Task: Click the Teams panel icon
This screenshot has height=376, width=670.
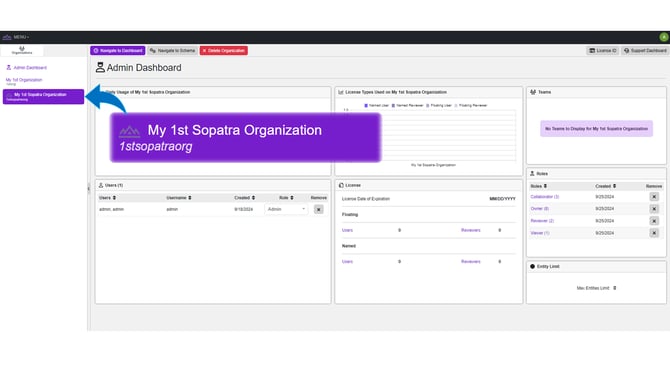Action: coord(533,92)
